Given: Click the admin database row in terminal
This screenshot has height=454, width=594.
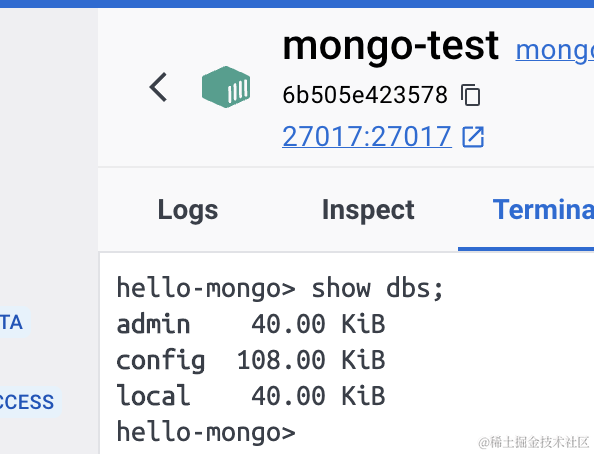Looking at the screenshot, I should pos(251,324).
